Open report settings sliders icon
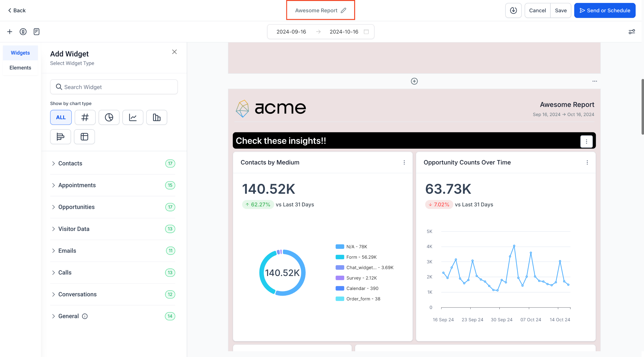 coord(632,32)
